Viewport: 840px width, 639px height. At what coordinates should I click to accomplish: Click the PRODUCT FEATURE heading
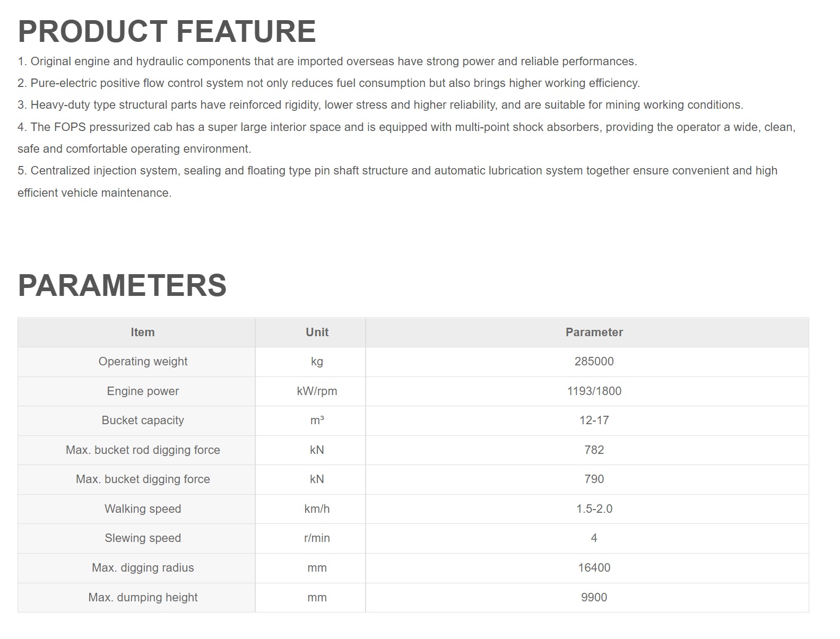point(167,31)
